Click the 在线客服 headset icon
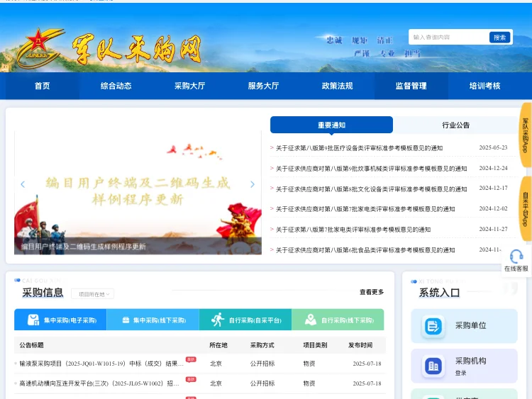532x399 pixels. point(516,257)
